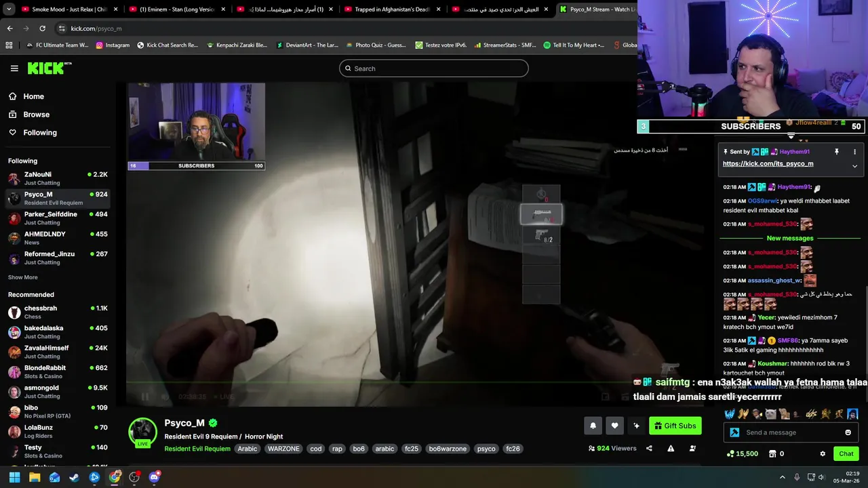Open the Windows Start menu
The width and height of the screenshot is (868, 488).
14,477
